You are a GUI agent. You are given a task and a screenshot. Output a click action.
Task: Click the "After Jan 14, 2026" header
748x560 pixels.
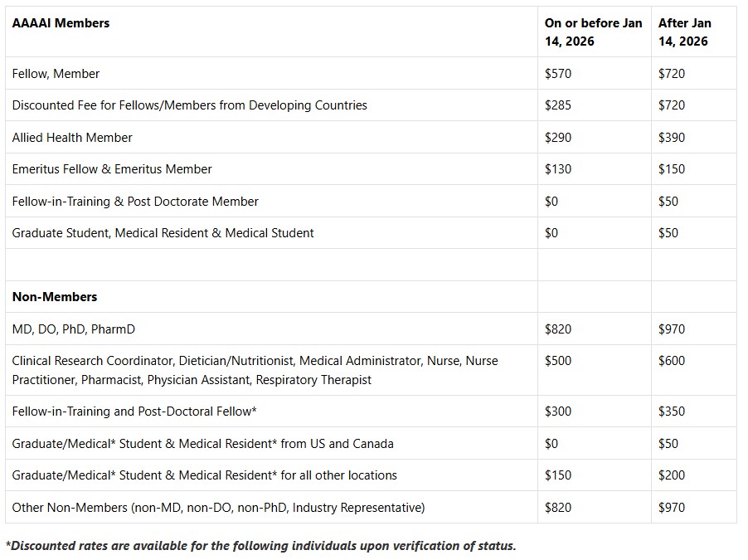685,32
